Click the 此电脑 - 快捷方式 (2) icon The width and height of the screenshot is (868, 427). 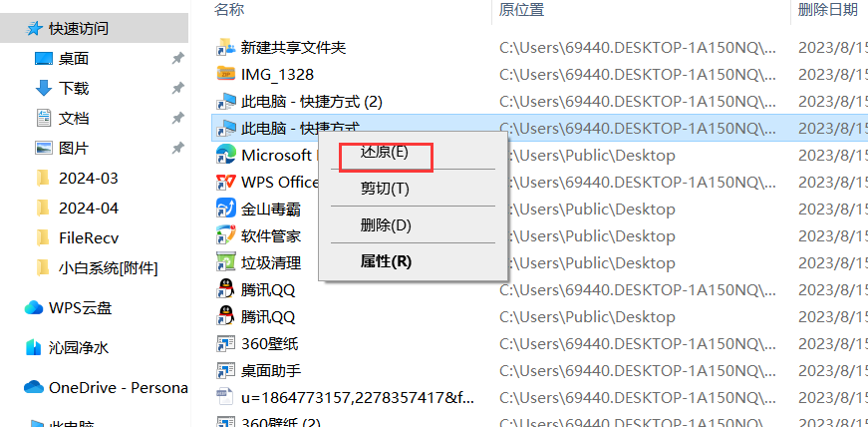[x=225, y=101]
